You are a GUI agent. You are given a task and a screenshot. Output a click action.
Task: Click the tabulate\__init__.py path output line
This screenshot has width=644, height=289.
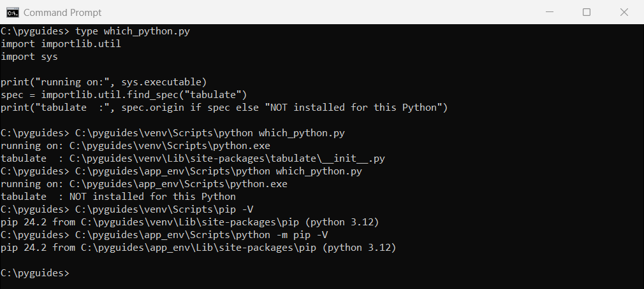[193, 159]
